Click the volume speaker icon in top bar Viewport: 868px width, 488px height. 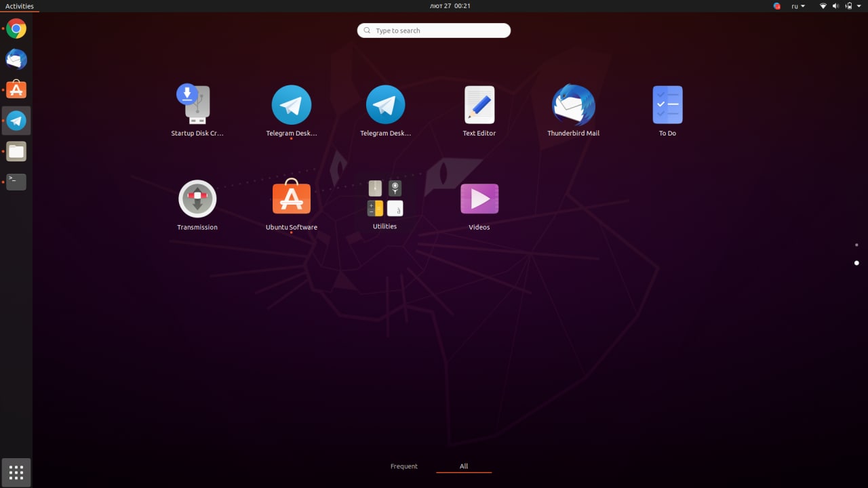[835, 6]
